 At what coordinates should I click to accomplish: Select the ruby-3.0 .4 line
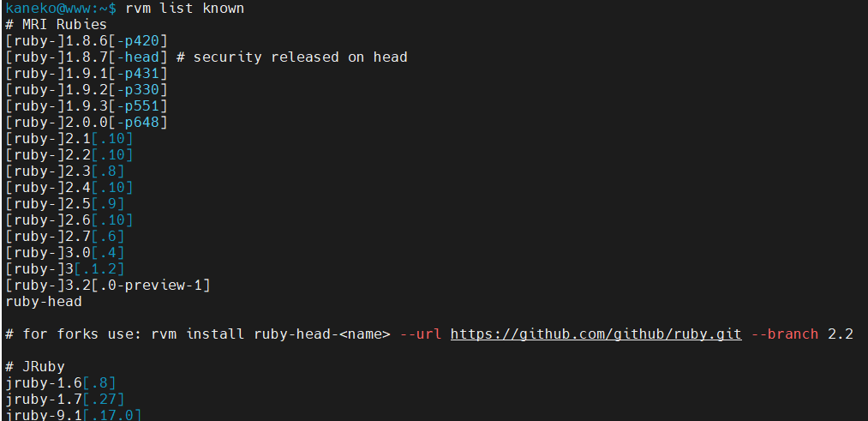64,253
